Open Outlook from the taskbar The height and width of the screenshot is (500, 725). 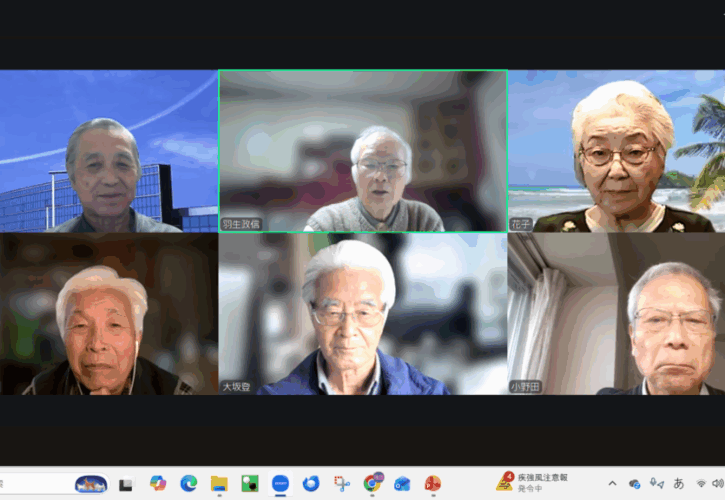pyautogui.click(x=402, y=483)
